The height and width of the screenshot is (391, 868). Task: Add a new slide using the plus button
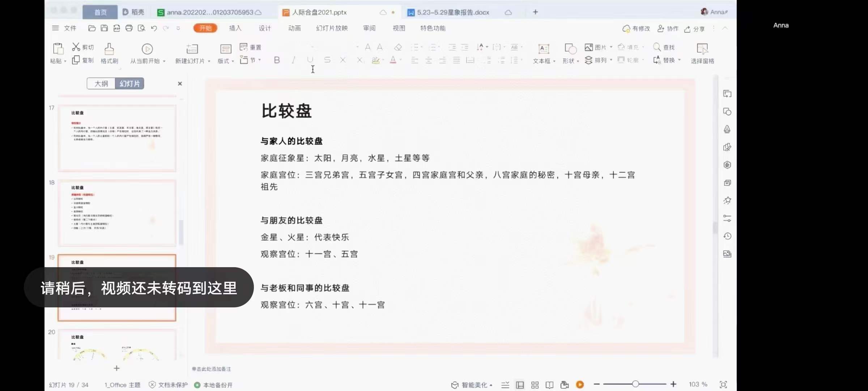coord(116,368)
